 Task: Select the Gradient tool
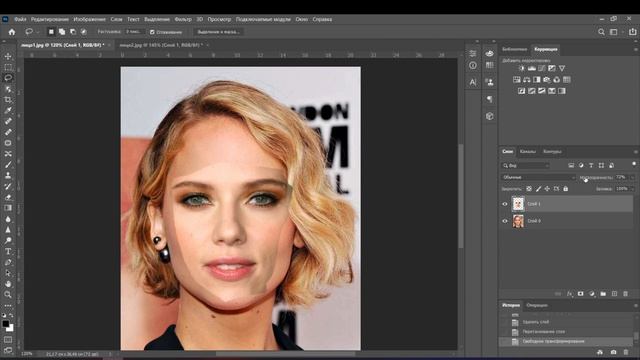8,208
